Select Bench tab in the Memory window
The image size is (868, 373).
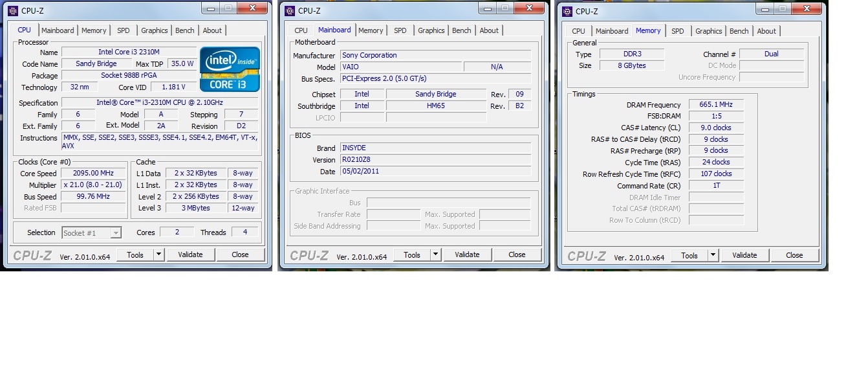coord(739,31)
